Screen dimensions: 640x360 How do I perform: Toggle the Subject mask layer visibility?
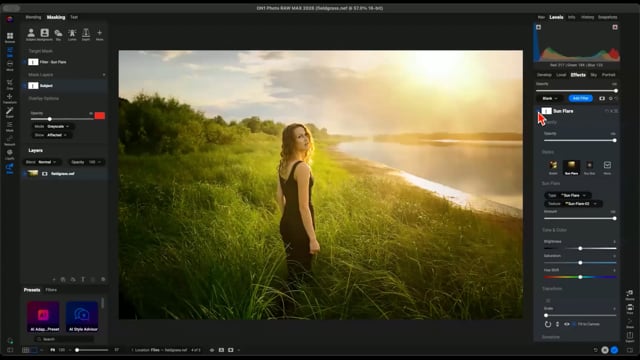(25, 86)
